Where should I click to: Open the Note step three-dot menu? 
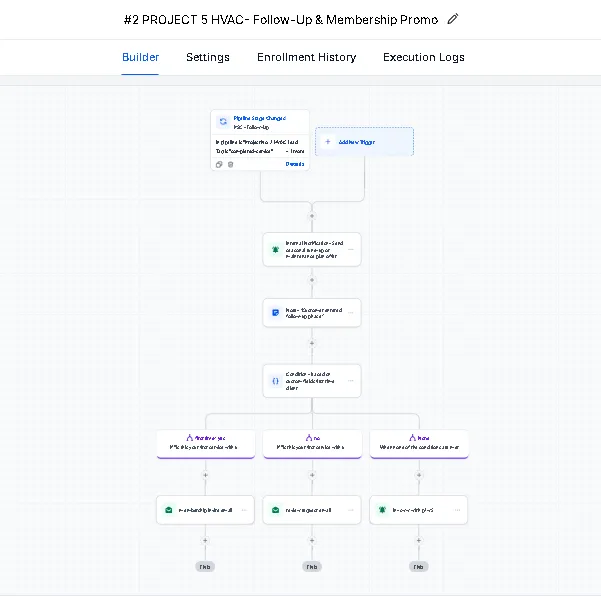pos(351,313)
